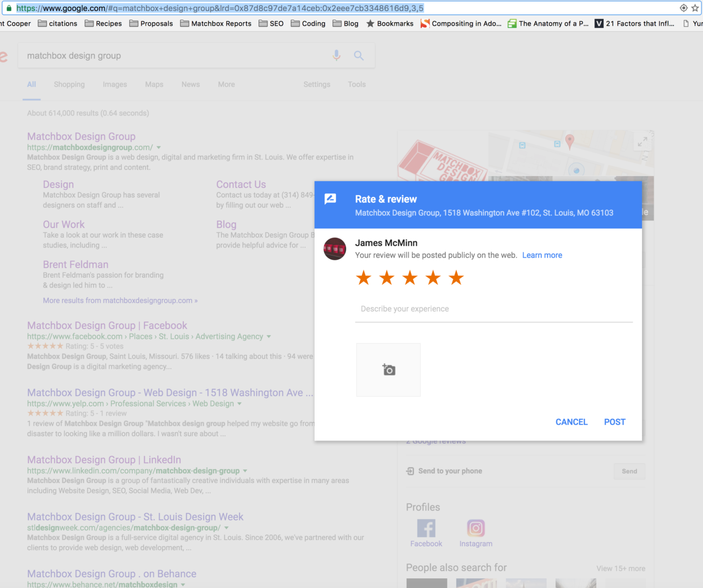Click the expand map arrows icon

(642, 142)
